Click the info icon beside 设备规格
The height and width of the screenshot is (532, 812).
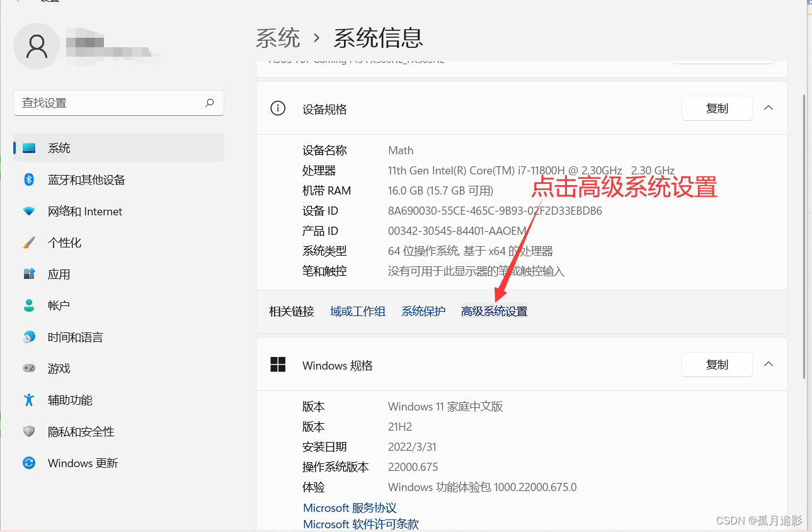(x=277, y=108)
